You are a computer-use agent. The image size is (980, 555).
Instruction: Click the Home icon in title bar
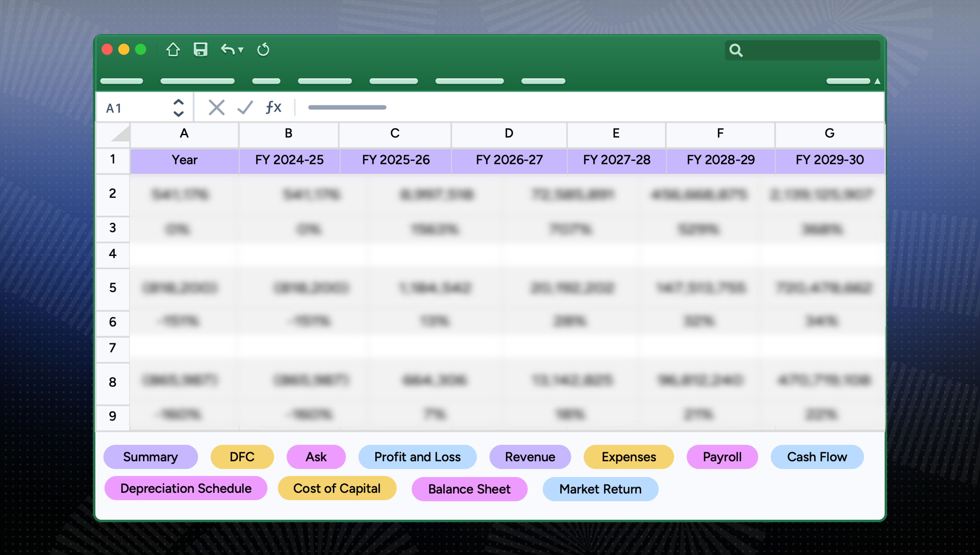[173, 49]
